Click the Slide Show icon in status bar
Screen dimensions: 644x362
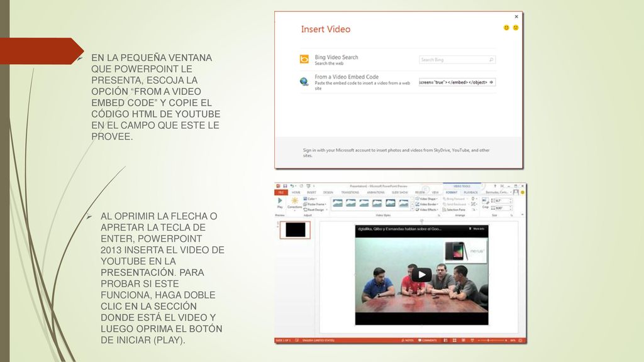pyautogui.click(x=472, y=340)
